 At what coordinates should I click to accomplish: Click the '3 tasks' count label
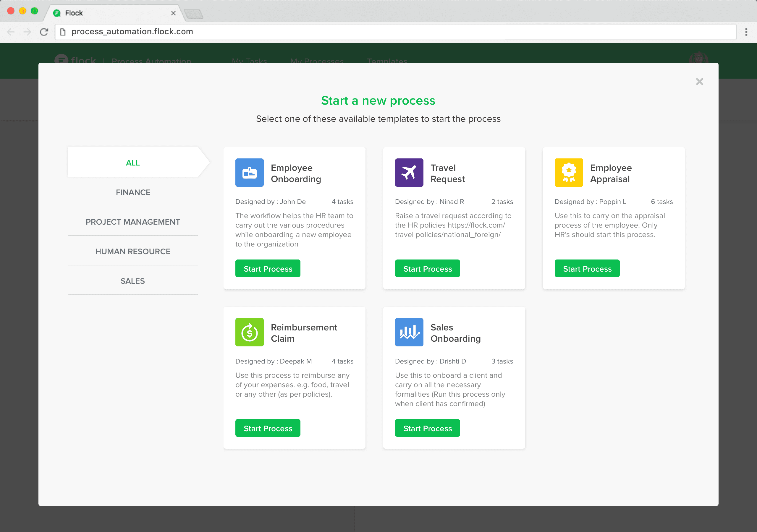502,361
